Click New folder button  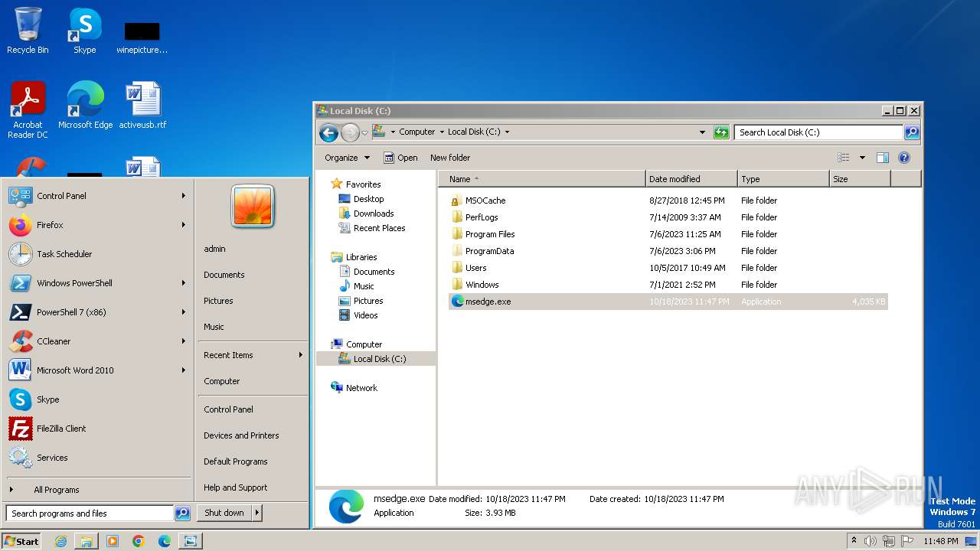click(450, 158)
